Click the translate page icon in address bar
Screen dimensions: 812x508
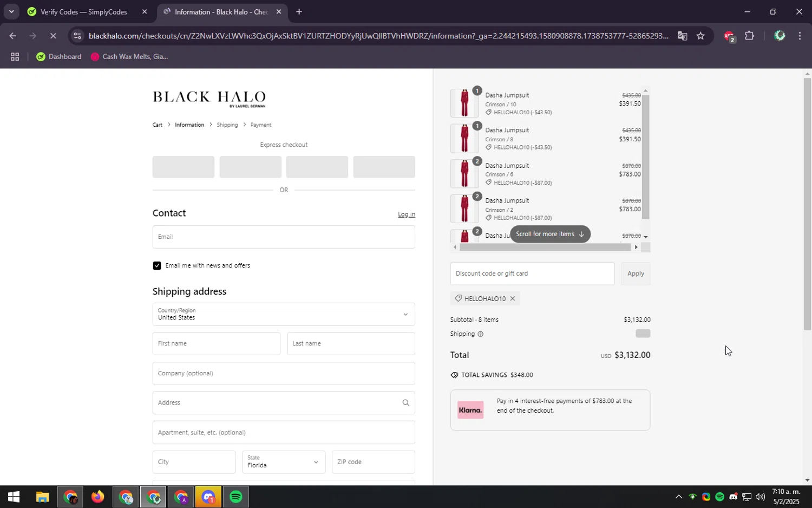682,36
